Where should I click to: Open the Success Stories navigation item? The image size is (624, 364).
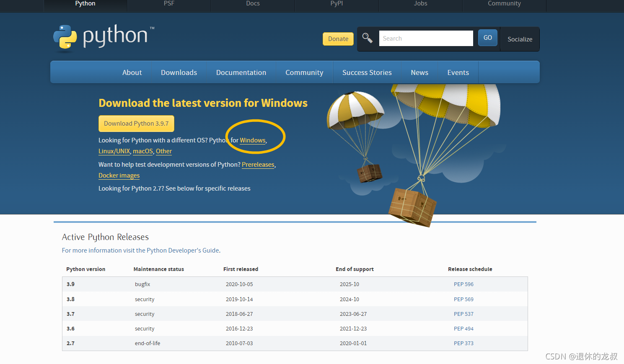coord(367,72)
